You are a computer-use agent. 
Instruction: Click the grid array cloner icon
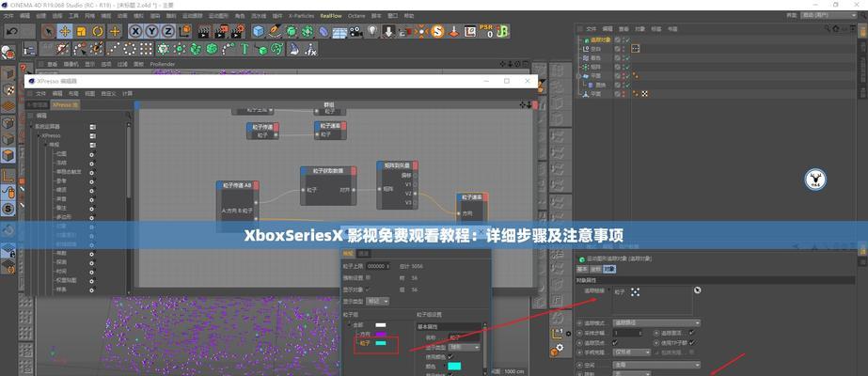pyautogui.click(x=146, y=49)
